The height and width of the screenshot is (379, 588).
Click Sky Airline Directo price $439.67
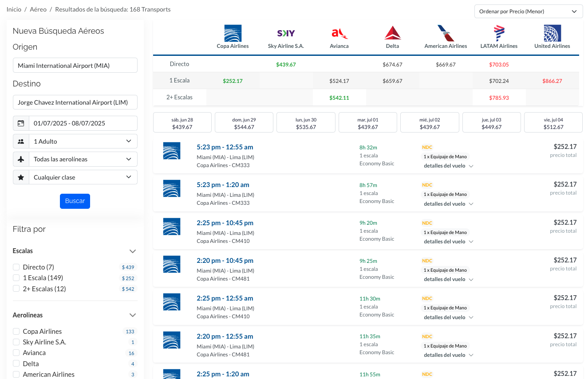(286, 64)
